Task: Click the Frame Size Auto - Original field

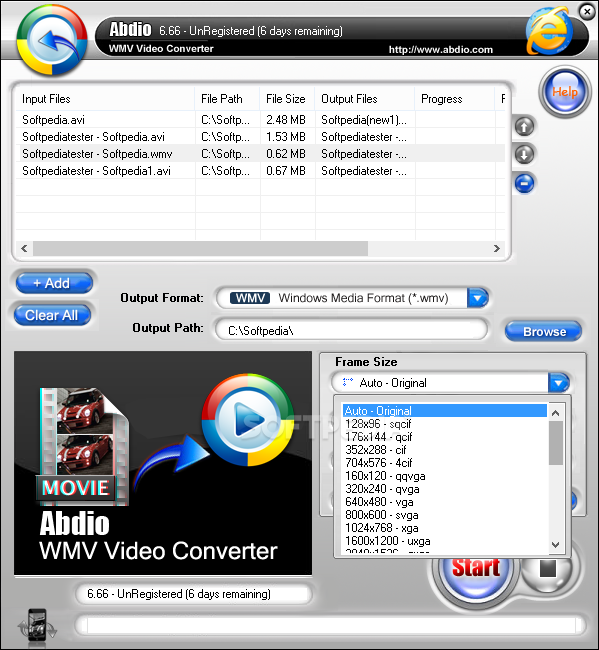Action: pos(440,383)
